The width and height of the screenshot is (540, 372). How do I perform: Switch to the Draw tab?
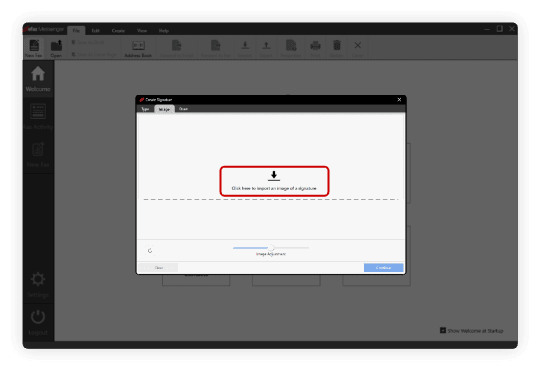(x=183, y=109)
